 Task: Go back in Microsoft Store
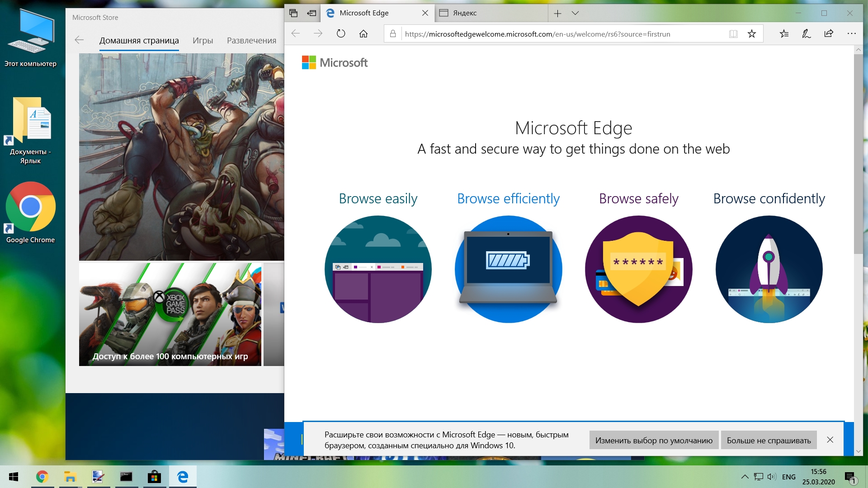[79, 40]
